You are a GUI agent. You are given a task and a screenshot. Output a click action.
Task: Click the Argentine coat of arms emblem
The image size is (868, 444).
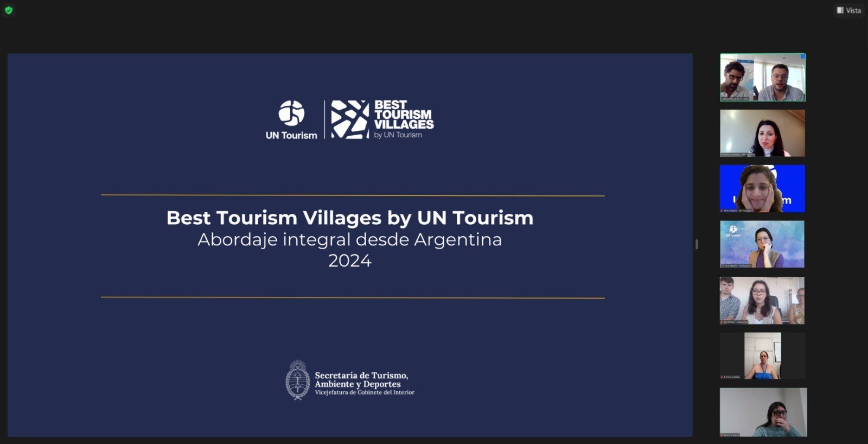tap(297, 380)
